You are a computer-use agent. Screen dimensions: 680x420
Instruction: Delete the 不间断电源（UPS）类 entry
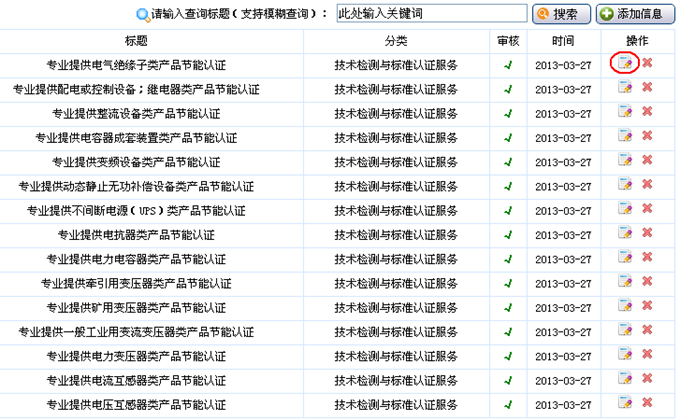tap(647, 209)
